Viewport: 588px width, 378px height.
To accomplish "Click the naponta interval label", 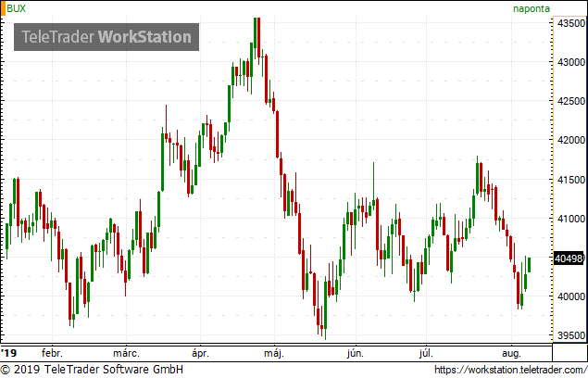I will tap(531, 8).
